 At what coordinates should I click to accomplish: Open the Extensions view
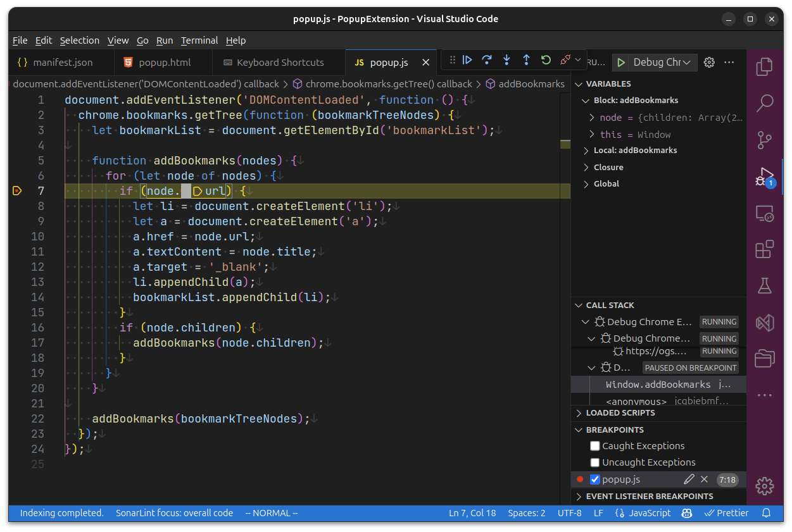(765, 249)
